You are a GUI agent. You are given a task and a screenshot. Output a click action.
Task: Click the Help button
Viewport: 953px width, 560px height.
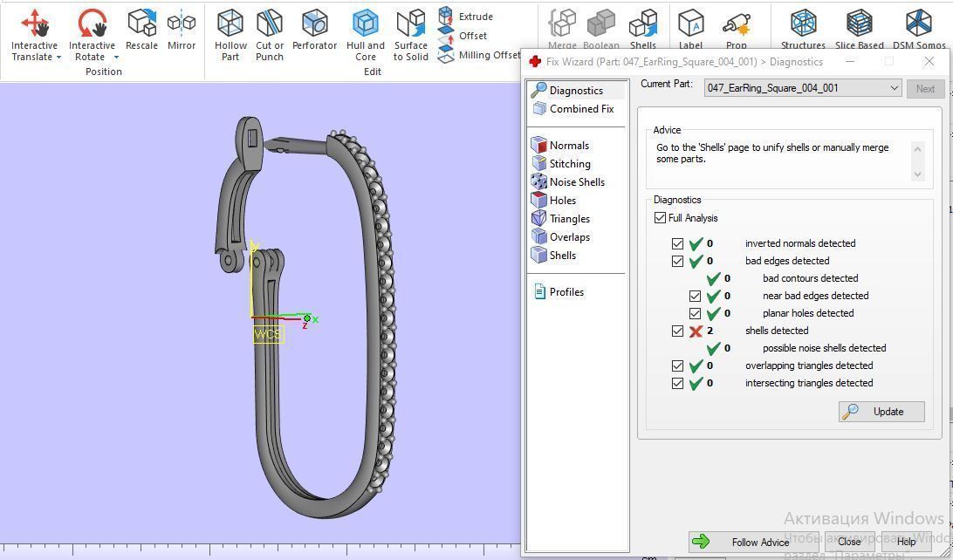tap(906, 542)
